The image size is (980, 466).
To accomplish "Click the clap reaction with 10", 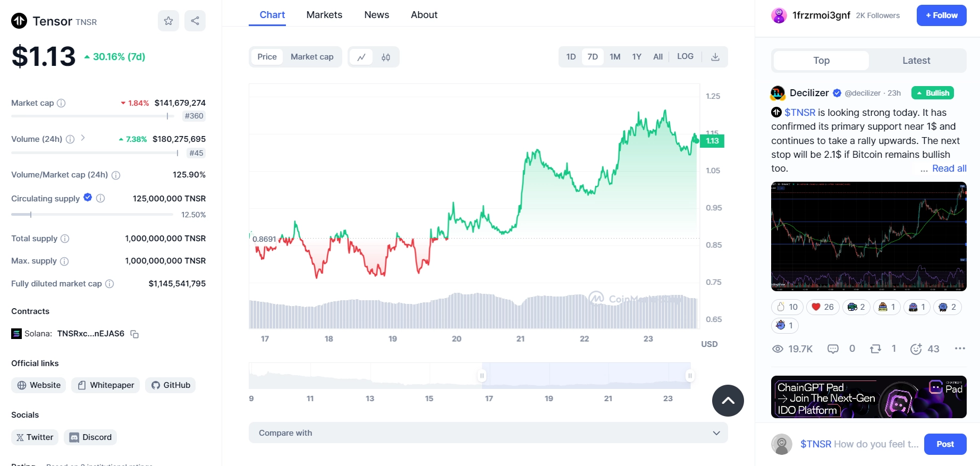I will [787, 307].
